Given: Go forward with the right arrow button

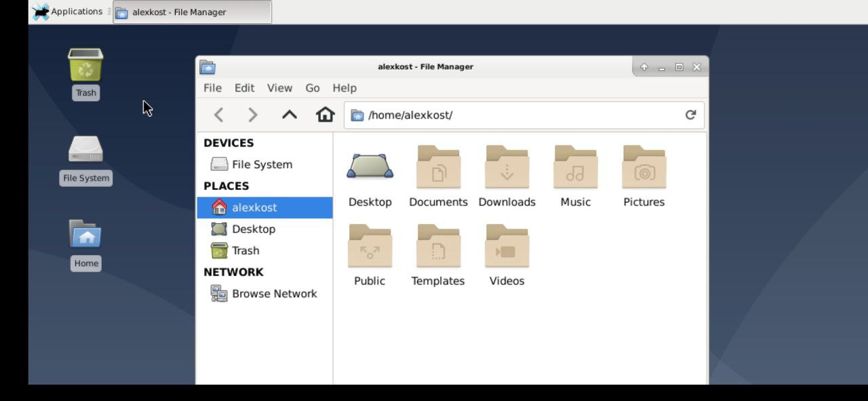Looking at the screenshot, I should tap(253, 115).
